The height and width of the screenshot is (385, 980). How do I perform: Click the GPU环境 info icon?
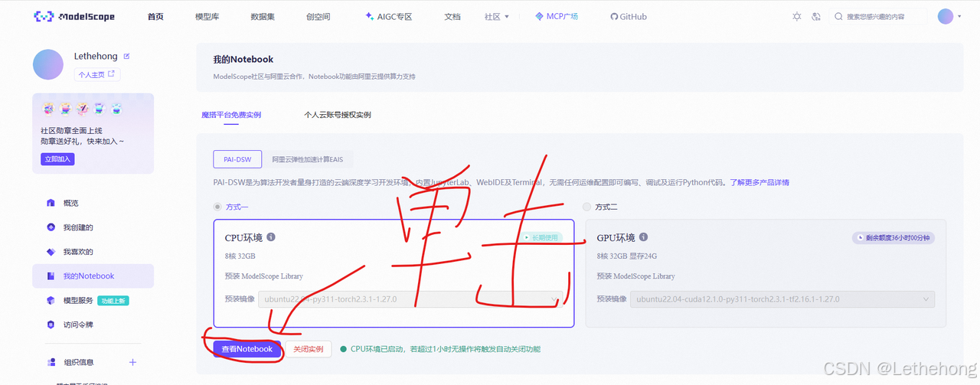(x=643, y=237)
